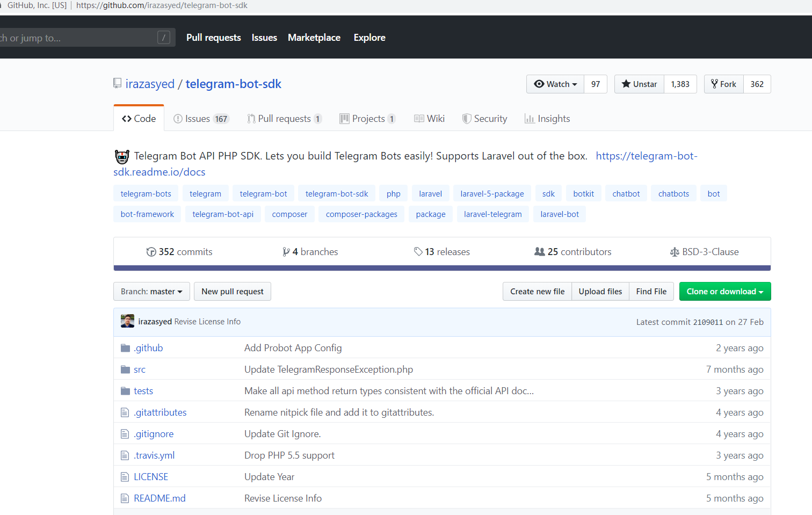
Task: Go to Pull requests in top navigation
Action: 214,38
